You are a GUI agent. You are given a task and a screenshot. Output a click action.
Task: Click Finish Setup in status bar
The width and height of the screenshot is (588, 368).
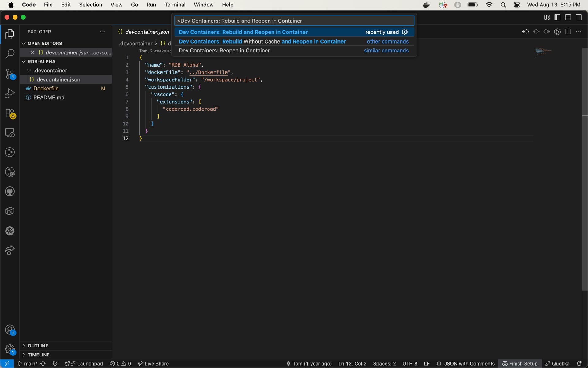520,363
